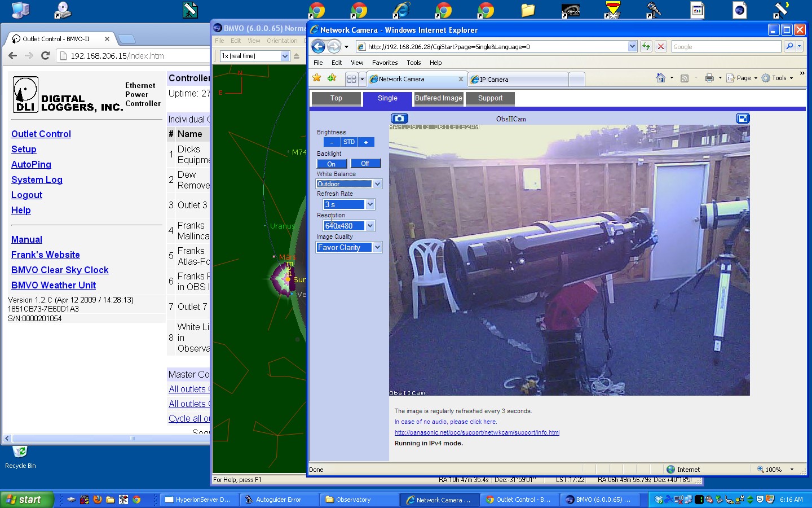The height and width of the screenshot is (508, 812).
Task: Click the IE RSS feeds icon
Action: [x=685, y=78]
